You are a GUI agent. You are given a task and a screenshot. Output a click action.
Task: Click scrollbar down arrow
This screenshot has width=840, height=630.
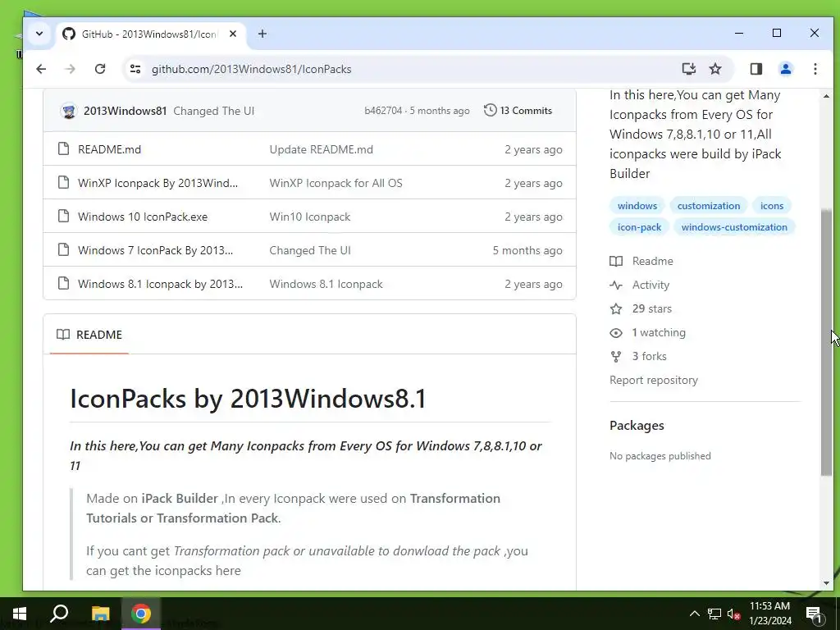826,583
